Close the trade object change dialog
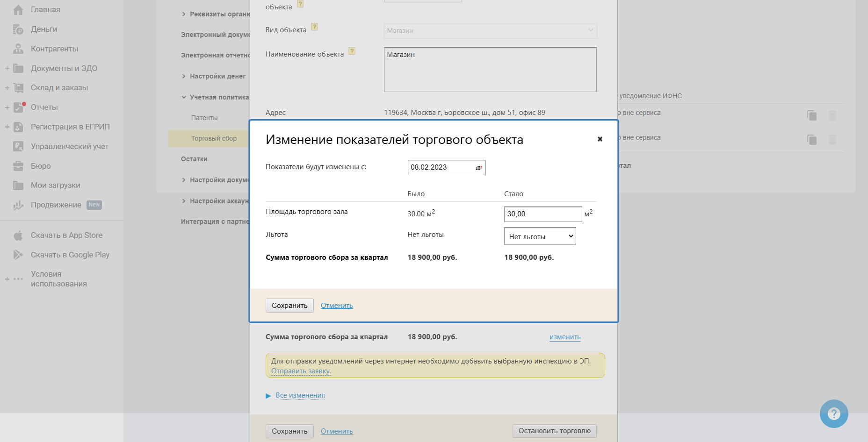 [x=600, y=139]
